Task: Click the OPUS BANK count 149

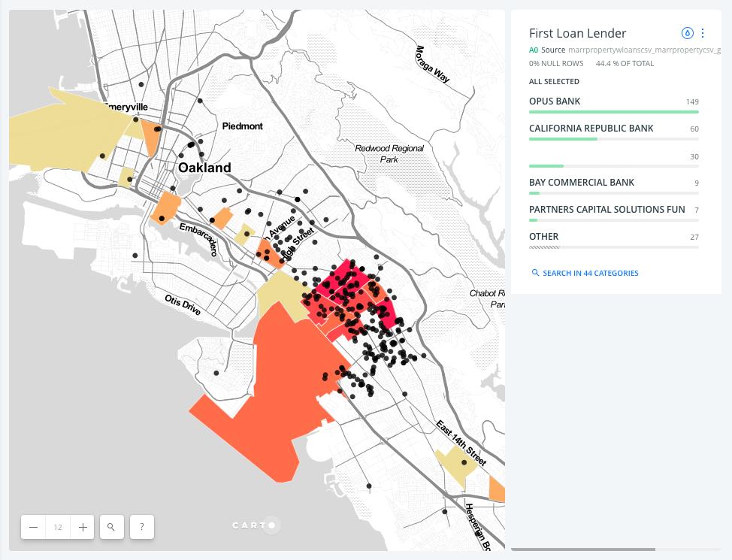Action: coord(692,101)
